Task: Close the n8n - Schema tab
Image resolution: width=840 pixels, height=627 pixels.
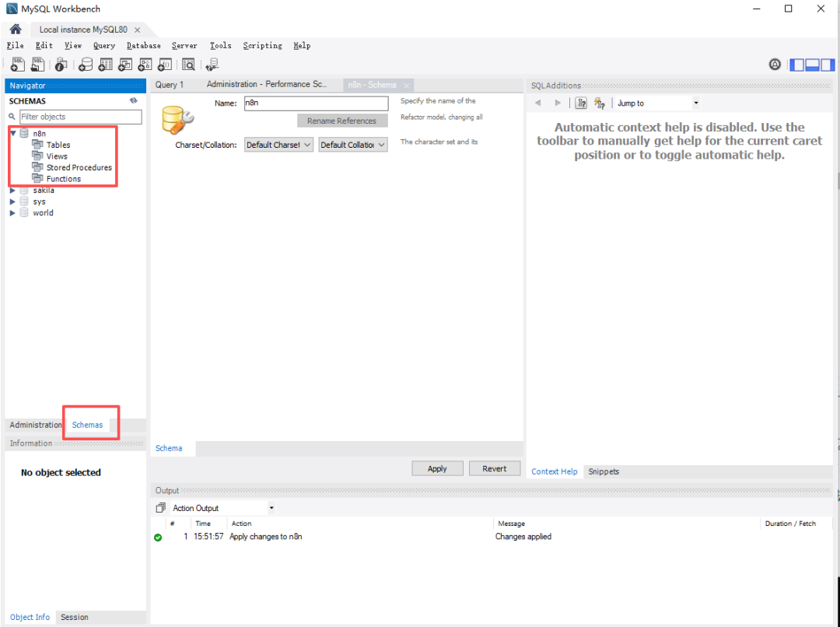Action: coord(407,86)
